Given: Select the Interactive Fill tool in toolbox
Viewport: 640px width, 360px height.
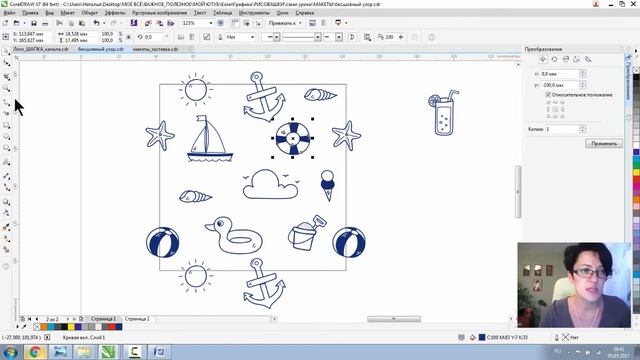Looking at the screenshot, I should (6, 238).
